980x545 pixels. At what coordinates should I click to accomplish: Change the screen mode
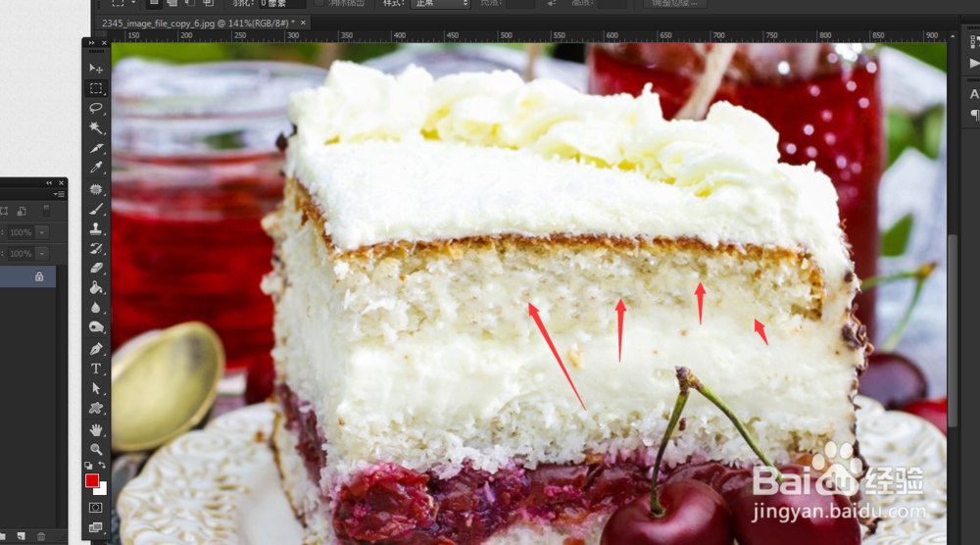pyautogui.click(x=96, y=527)
